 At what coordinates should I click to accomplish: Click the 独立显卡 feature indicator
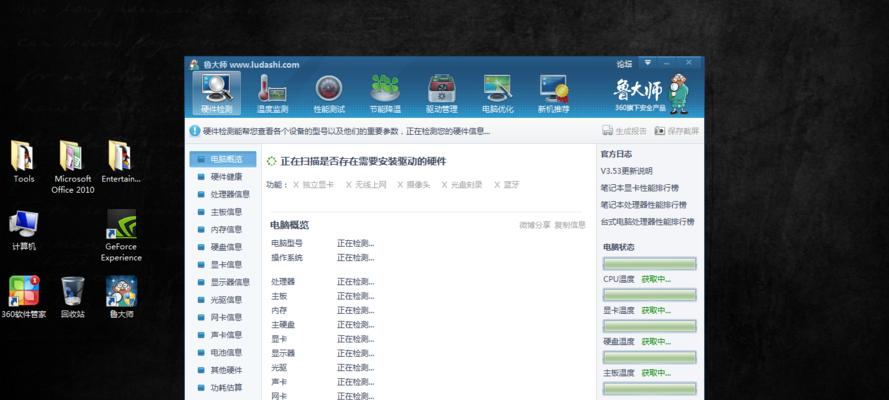coord(314,185)
